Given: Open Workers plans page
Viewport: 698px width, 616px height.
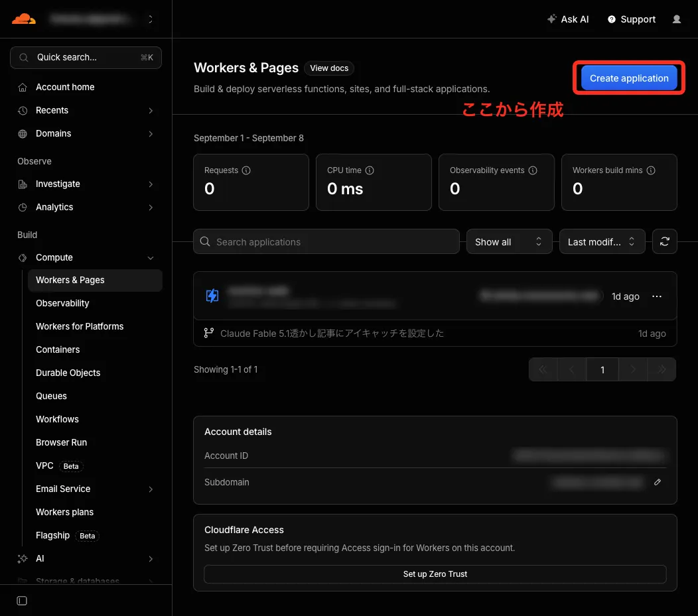Looking at the screenshot, I should click(x=64, y=512).
